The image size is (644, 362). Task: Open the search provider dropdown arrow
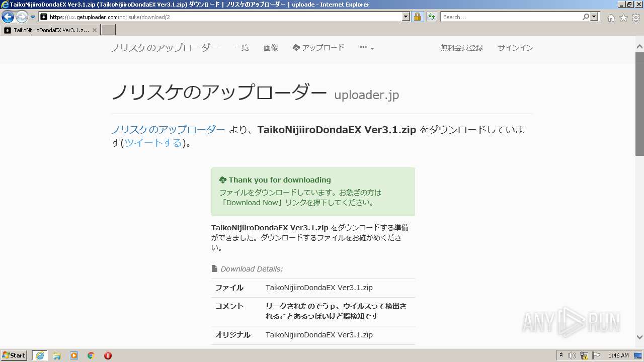click(595, 17)
